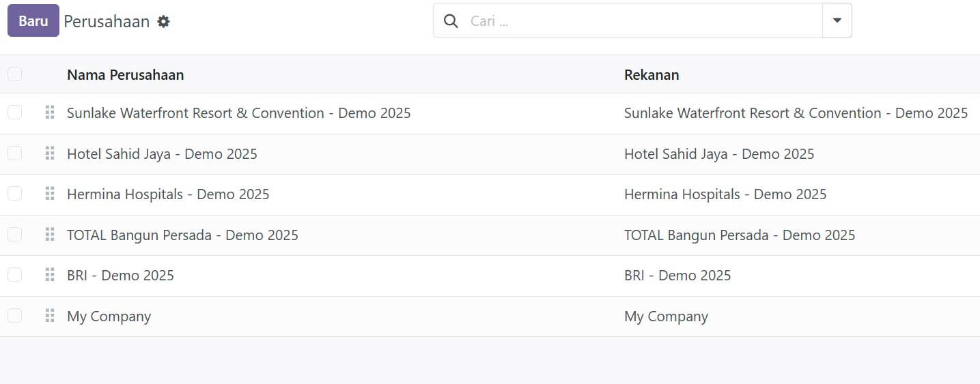Grab drag handle of My Company row
Image resolution: width=980 pixels, height=384 pixels.
click(50, 316)
